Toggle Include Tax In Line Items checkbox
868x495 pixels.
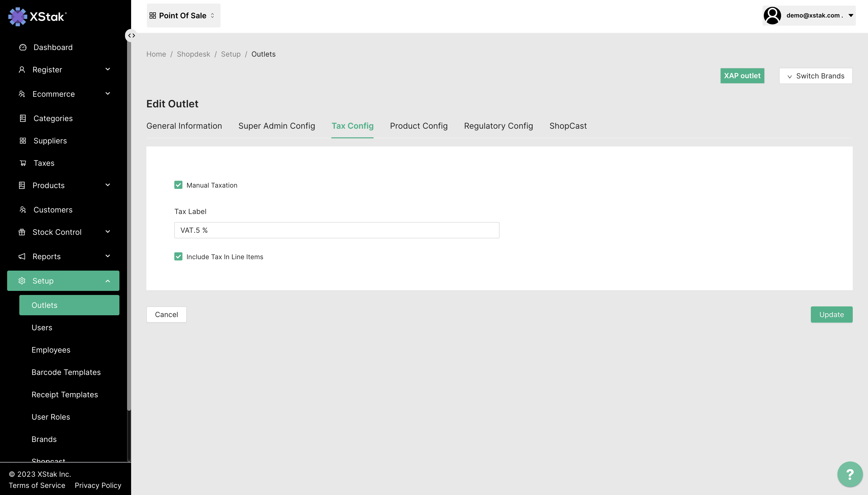(178, 257)
